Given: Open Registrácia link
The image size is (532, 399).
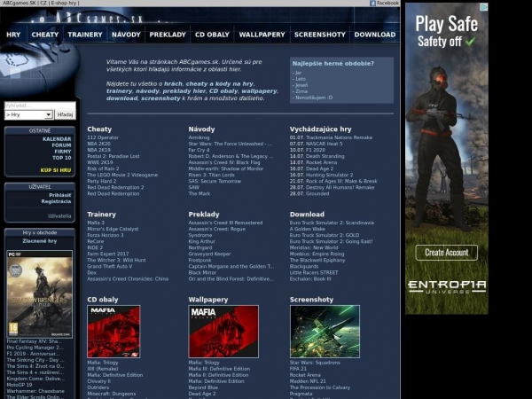Looking at the screenshot, I should pos(57,201).
